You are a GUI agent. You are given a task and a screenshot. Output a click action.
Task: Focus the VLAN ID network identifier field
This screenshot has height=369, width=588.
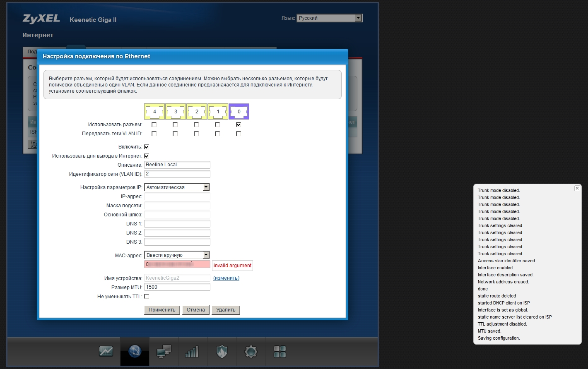coord(177,174)
